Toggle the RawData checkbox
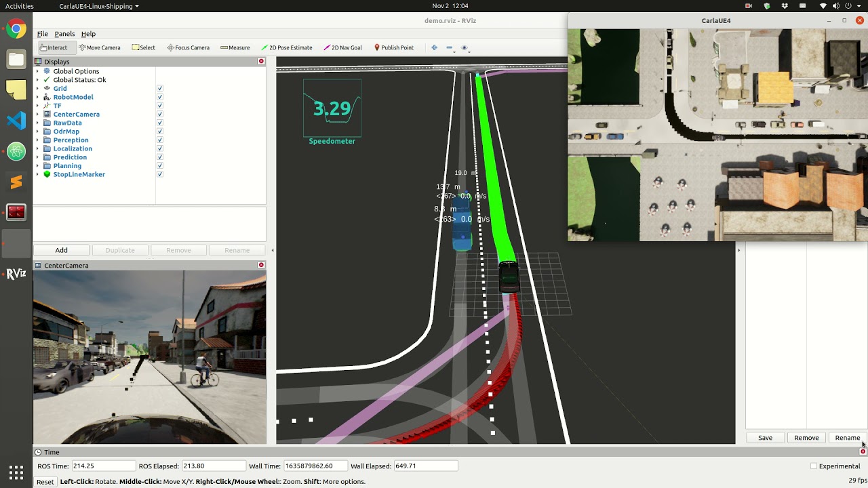 click(160, 123)
